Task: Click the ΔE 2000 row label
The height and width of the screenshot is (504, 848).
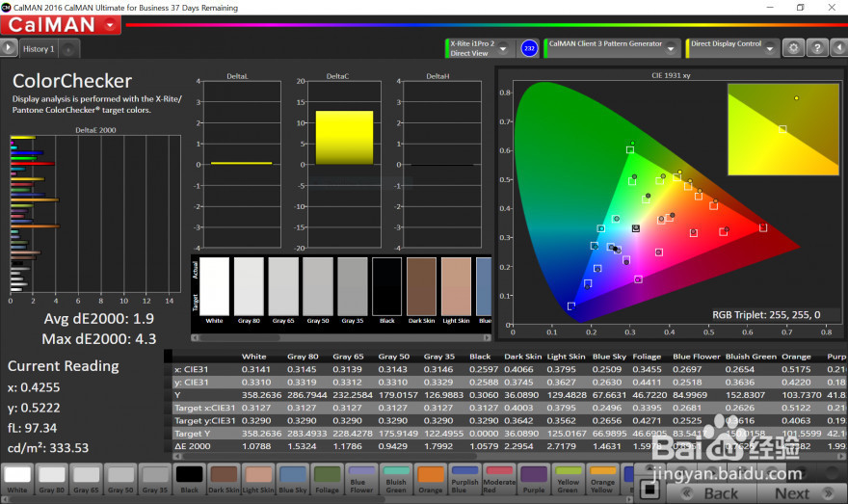Action: 192,446
